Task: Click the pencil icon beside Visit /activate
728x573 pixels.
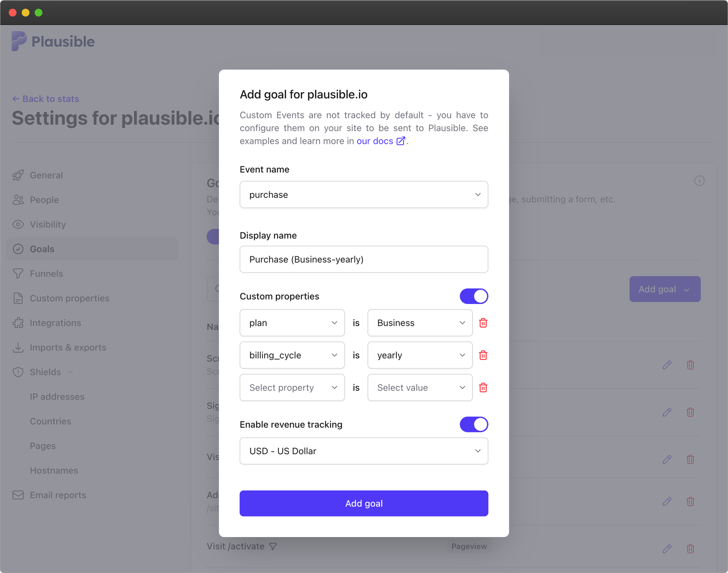Action: (x=667, y=548)
